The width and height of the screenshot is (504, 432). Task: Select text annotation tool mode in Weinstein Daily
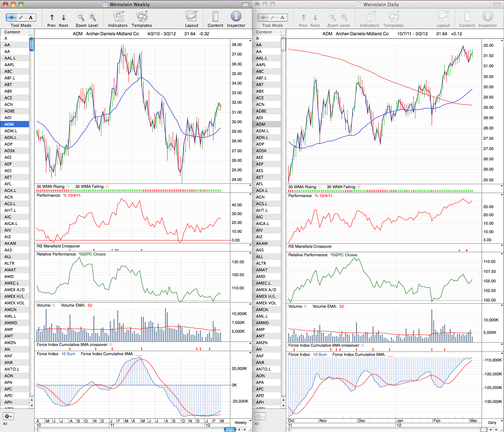coord(282,17)
